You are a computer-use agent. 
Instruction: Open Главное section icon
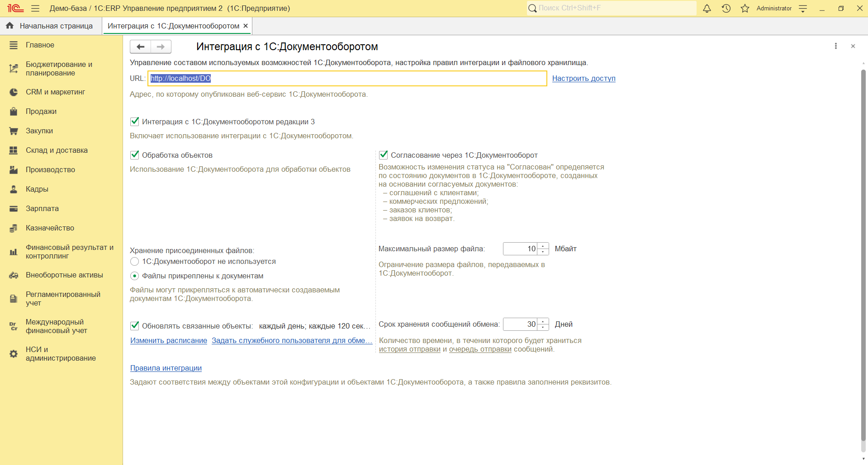tap(14, 45)
